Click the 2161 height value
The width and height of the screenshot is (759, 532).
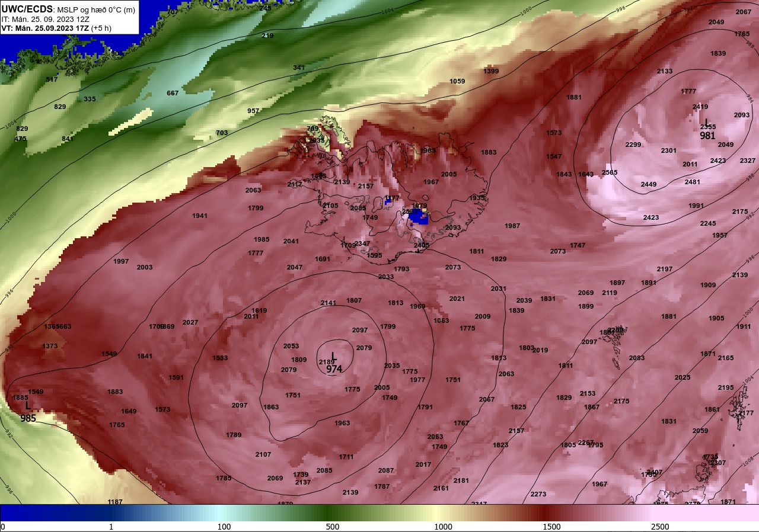441,488
